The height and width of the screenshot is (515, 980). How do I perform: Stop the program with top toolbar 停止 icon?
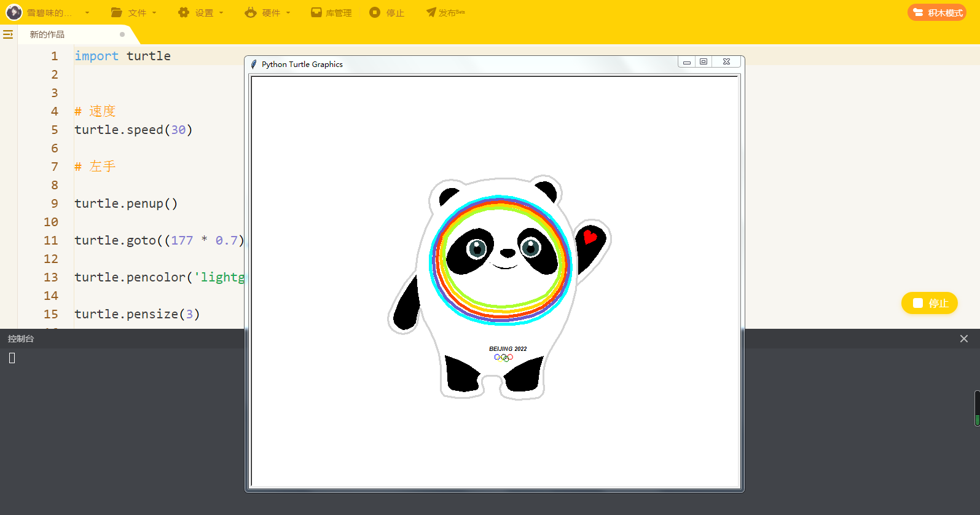tap(375, 12)
